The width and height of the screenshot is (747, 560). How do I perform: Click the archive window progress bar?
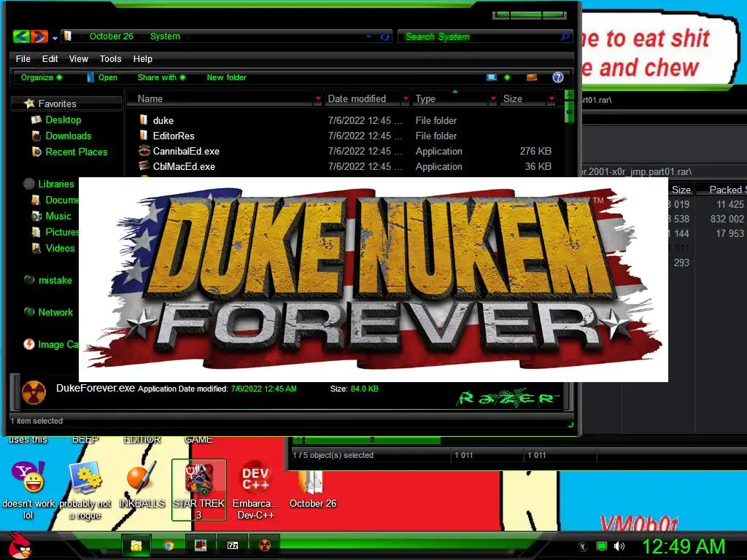tap(372, 440)
